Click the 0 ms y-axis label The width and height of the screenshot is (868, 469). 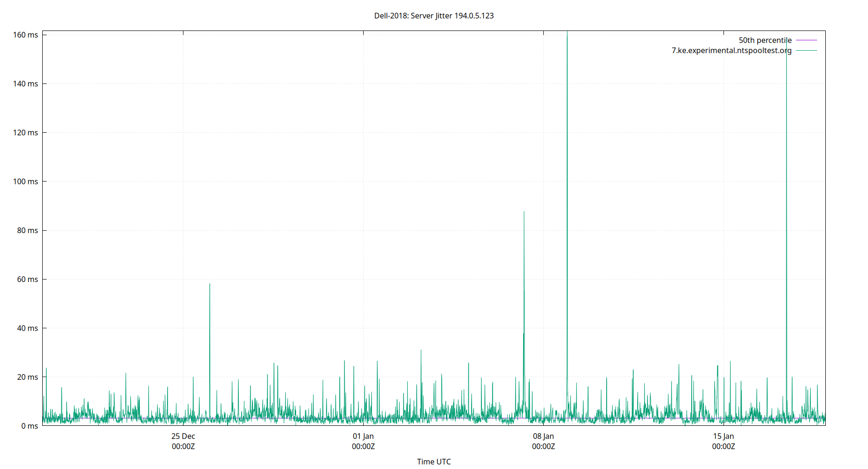[30, 426]
